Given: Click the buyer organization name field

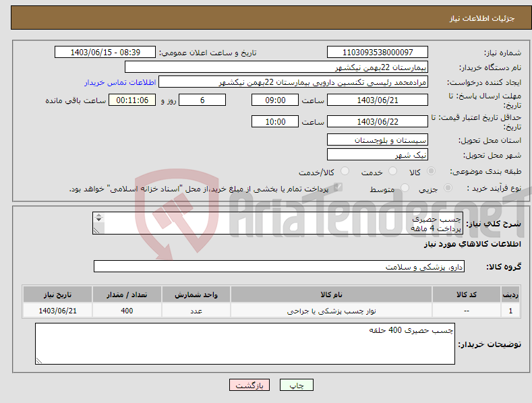Looking at the screenshot, I should pyautogui.click(x=276, y=67).
